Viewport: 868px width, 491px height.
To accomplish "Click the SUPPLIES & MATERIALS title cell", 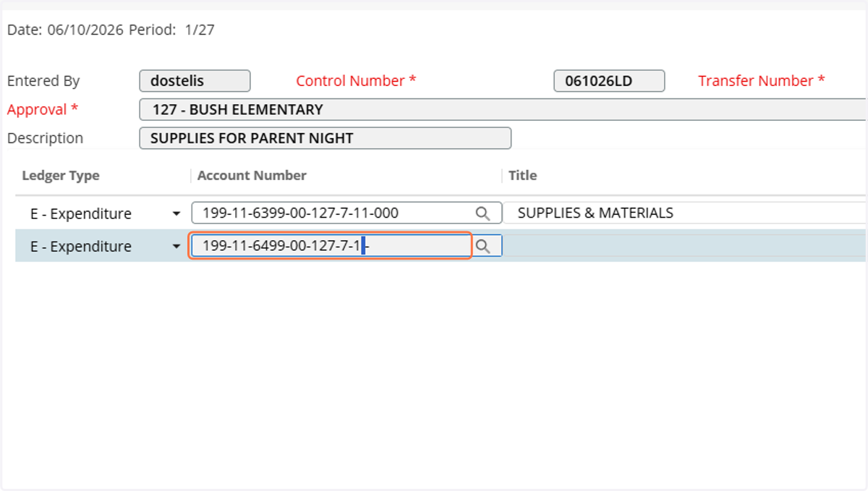I will [x=684, y=213].
